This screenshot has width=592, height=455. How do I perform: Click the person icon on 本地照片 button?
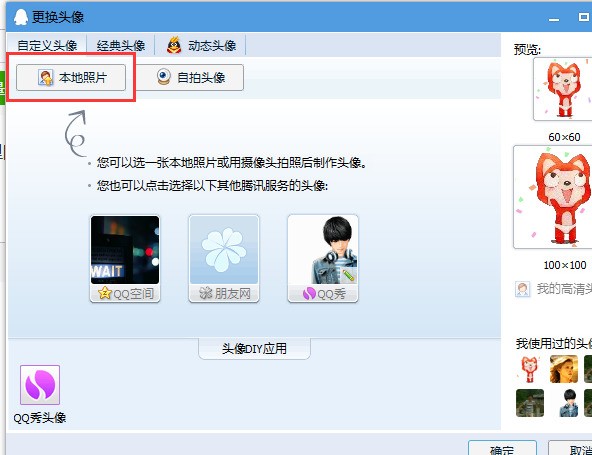[46, 78]
